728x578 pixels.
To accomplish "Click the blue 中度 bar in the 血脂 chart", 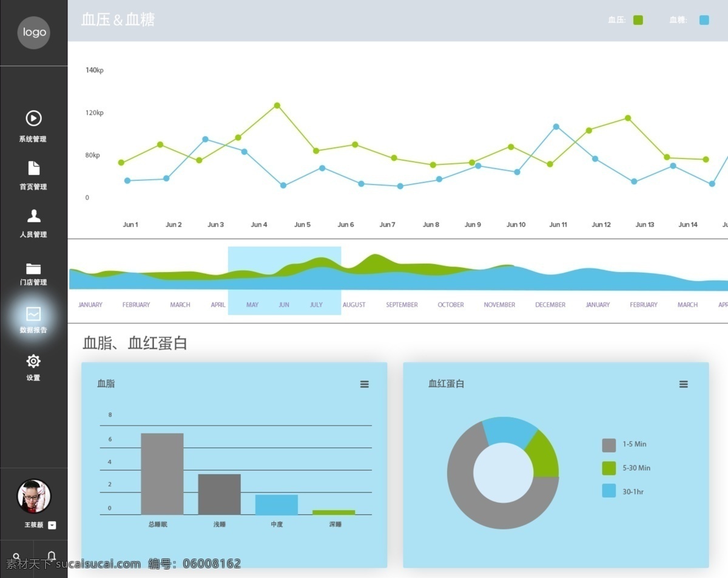I will coord(277,505).
